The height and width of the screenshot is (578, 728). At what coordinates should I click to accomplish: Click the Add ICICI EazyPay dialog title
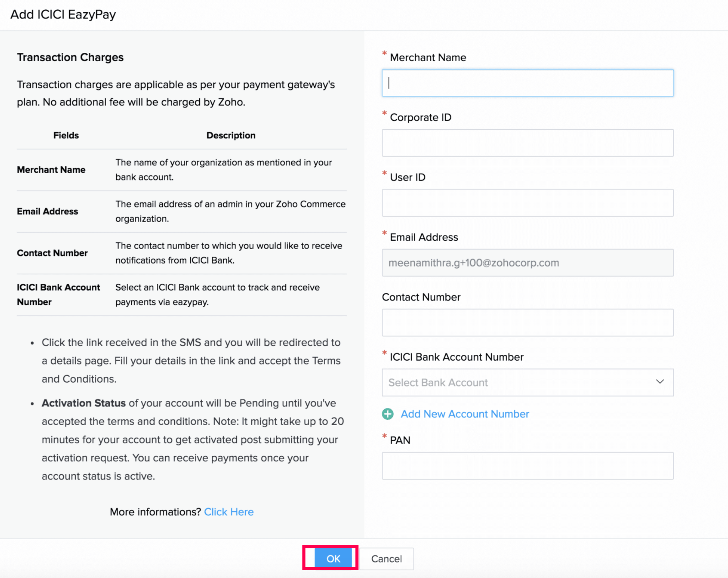coord(63,15)
